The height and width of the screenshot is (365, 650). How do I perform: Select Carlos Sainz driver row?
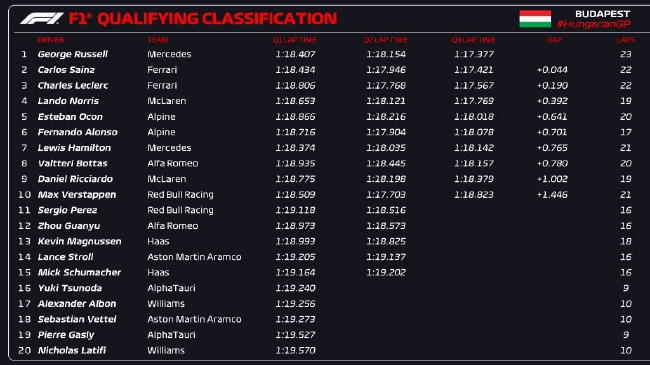click(325, 70)
